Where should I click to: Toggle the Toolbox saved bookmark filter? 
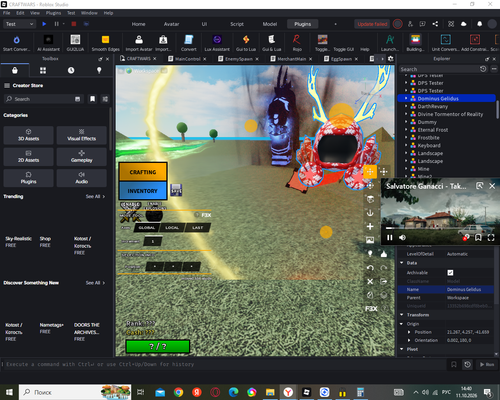(x=92, y=99)
